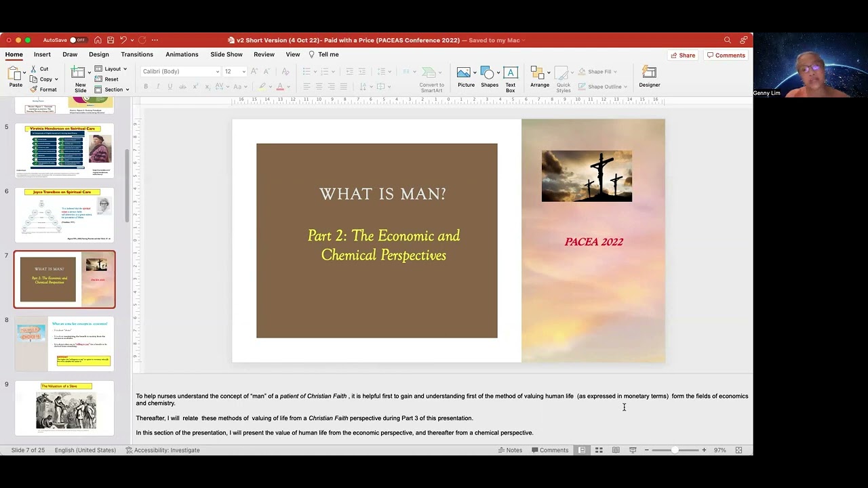Toggle AutoSave switch
Screen dimensions: 868x488
77,40
